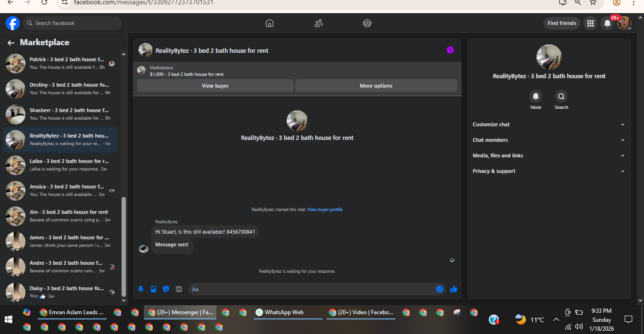Open the Home icon in top navigation
The height and width of the screenshot is (334, 644).
(270, 23)
